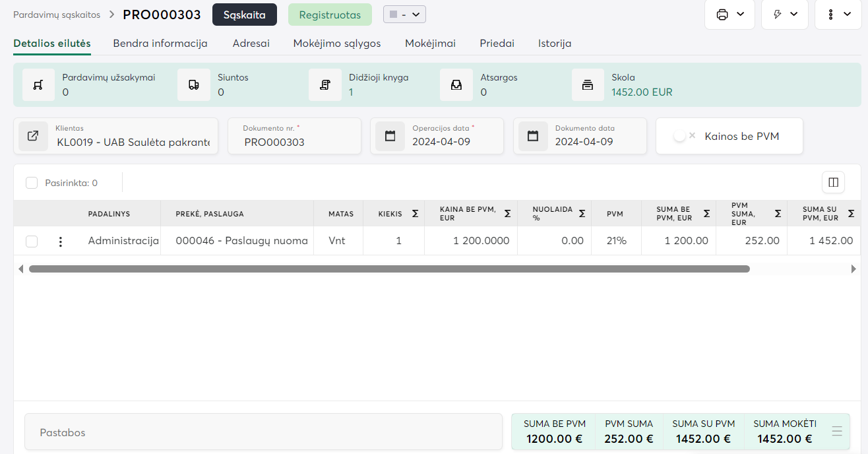The image size is (868, 454).
Task: Click into the Pastabos notes field
Action: [263, 432]
